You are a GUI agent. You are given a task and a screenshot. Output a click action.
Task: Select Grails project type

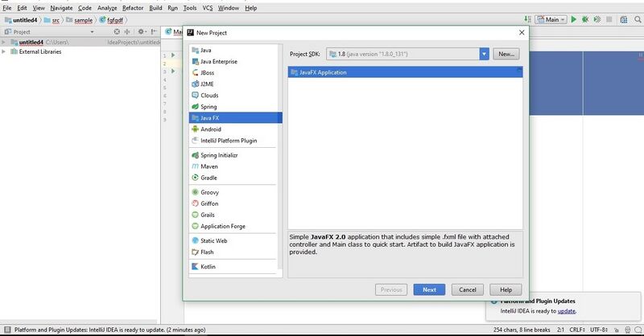point(235,215)
